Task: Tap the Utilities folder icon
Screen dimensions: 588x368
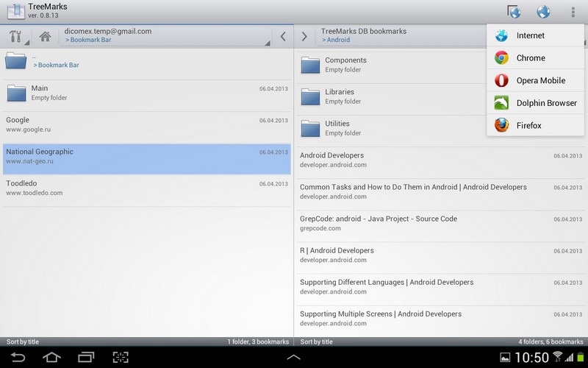Action: click(x=310, y=128)
